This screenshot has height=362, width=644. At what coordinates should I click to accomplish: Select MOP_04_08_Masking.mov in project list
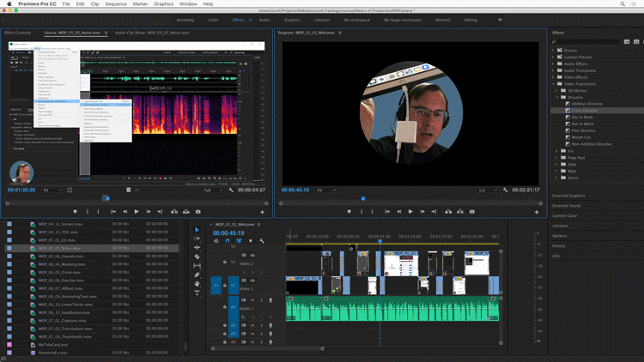(60, 264)
